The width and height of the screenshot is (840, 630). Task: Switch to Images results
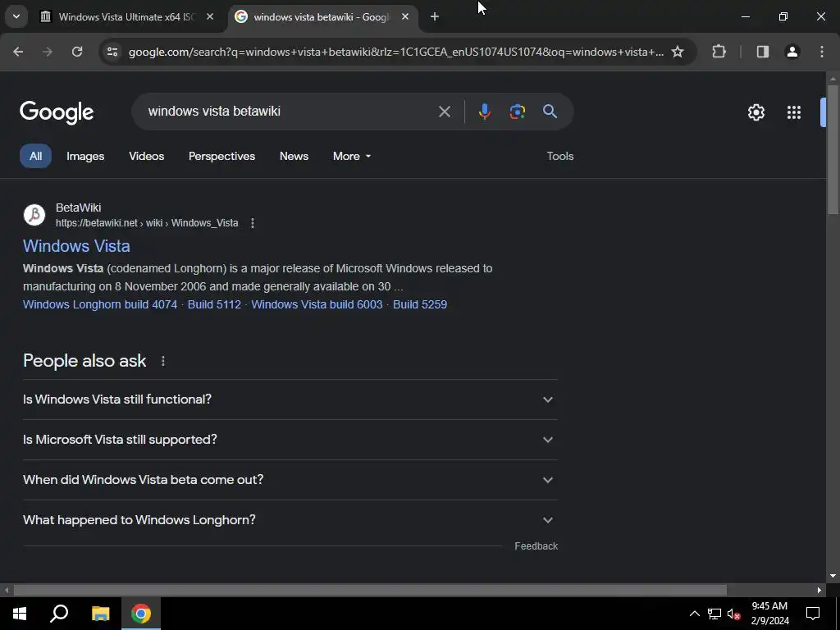point(85,156)
